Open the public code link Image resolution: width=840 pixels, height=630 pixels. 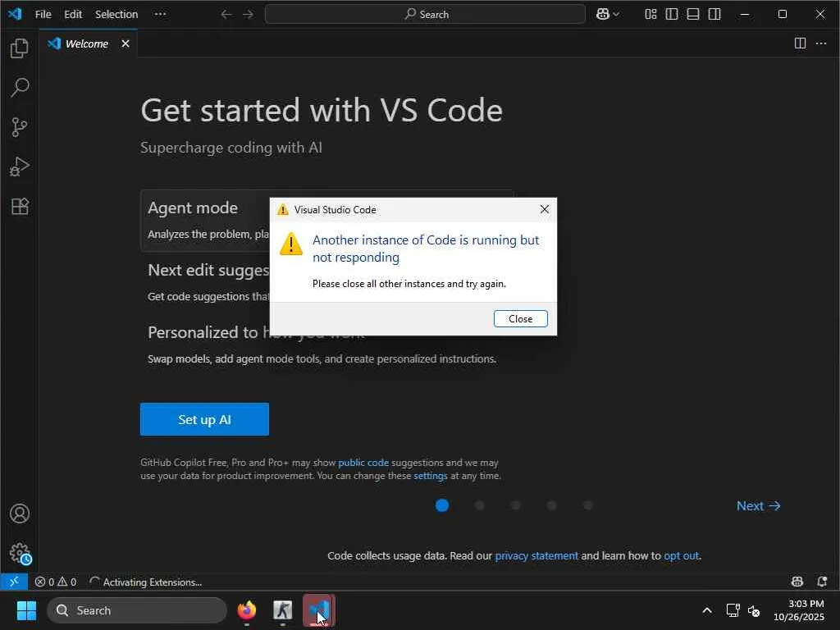pos(363,463)
